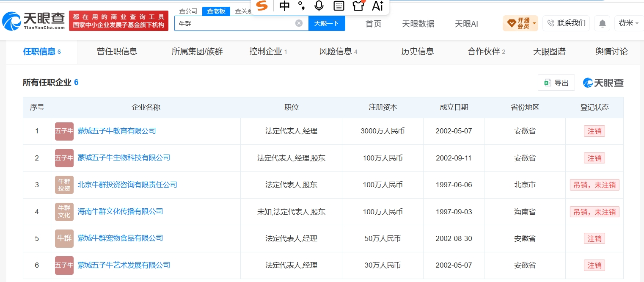Toggle the Chinese 中 input mode
Image resolution: width=644 pixels, height=282 pixels.
pos(285,6)
